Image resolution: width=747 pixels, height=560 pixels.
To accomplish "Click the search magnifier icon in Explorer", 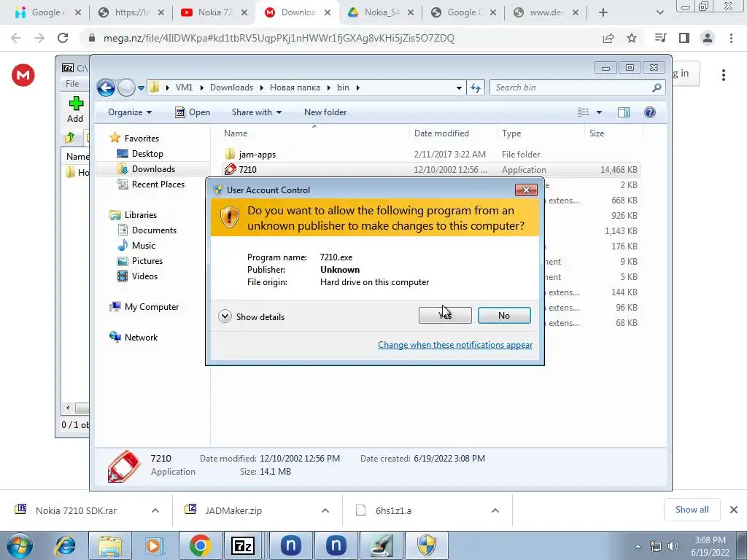I will point(657,87).
